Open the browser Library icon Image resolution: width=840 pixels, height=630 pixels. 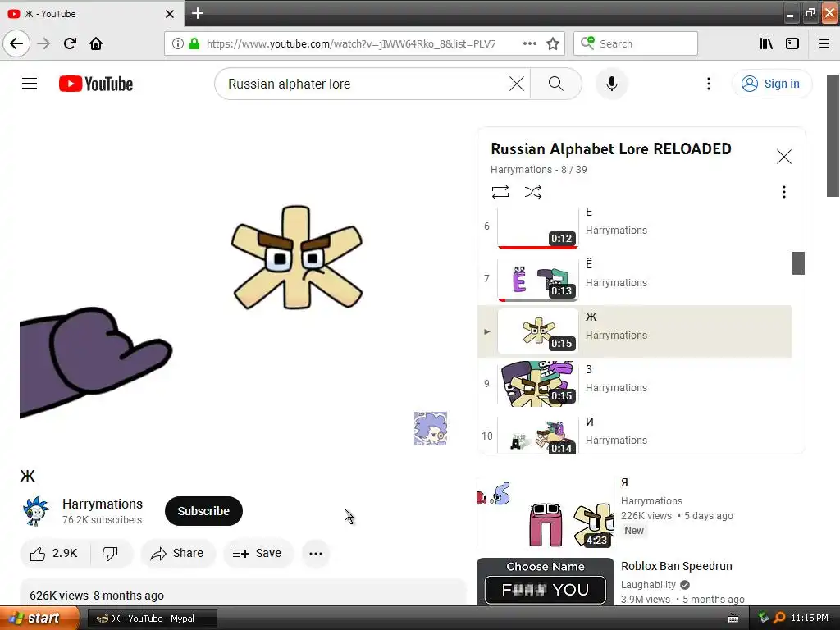coord(766,43)
